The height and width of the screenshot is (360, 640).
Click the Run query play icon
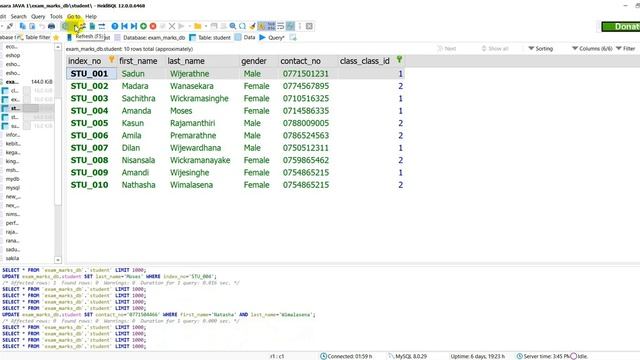[x=182, y=26]
